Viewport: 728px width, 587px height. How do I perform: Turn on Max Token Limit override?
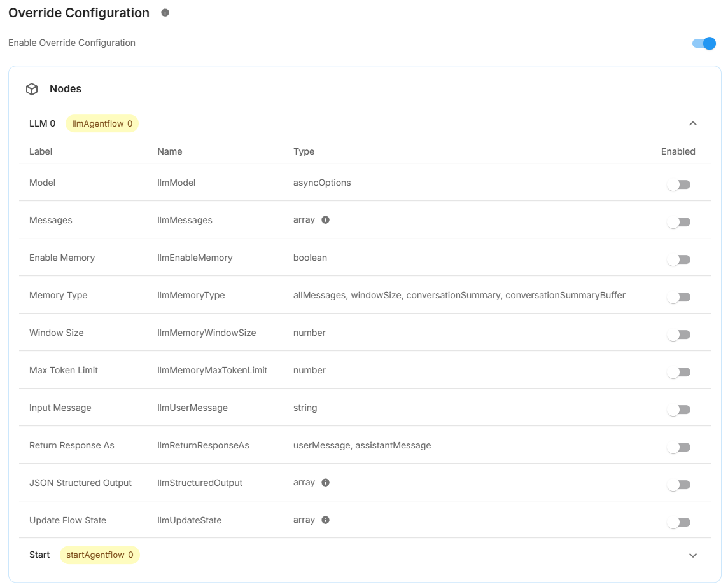pyautogui.click(x=678, y=372)
